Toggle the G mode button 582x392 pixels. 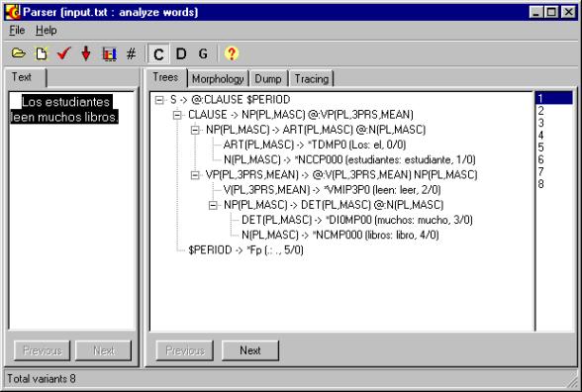tap(203, 53)
